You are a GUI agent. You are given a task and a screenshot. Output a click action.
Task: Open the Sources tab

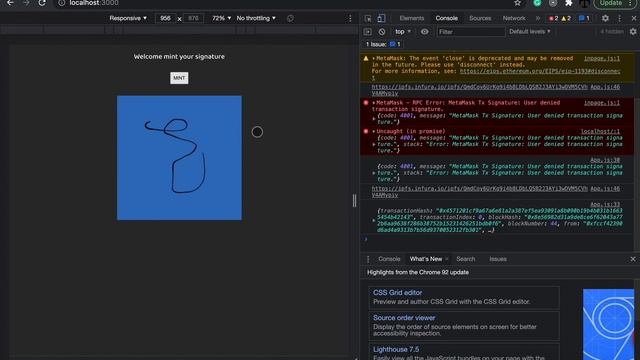pos(480,18)
